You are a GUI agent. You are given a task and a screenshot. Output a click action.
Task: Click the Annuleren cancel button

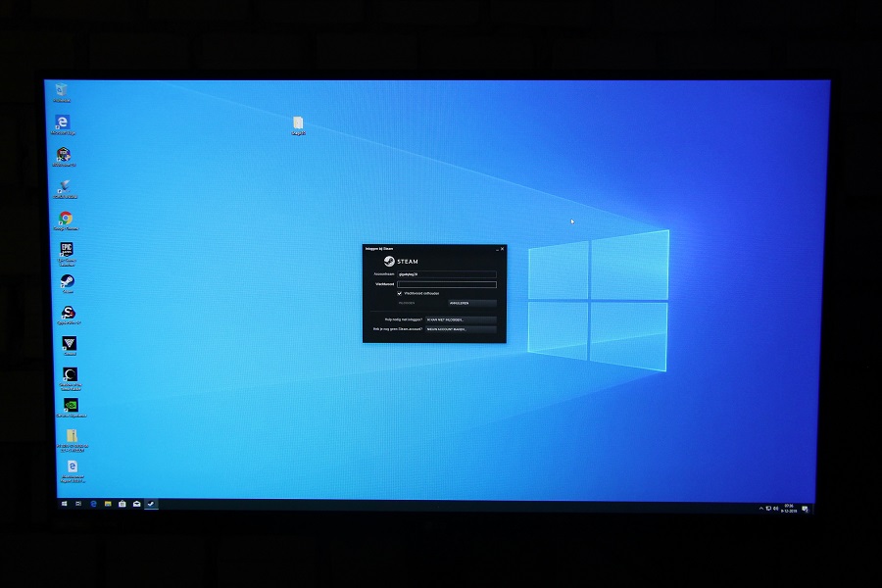(470, 303)
